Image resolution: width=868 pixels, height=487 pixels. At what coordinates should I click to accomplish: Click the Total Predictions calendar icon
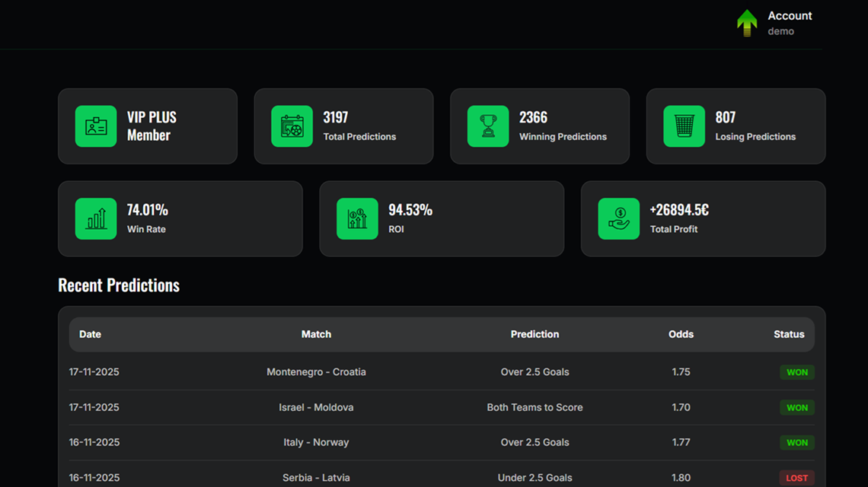pyautogui.click(x=292, y=126)
